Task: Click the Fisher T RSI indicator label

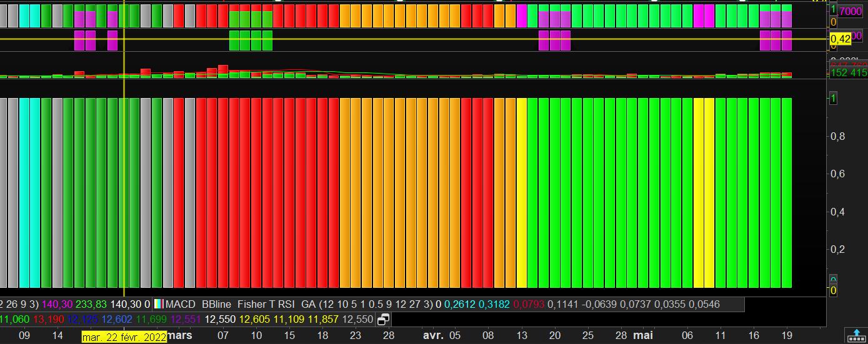Action: tap(266, 305)
